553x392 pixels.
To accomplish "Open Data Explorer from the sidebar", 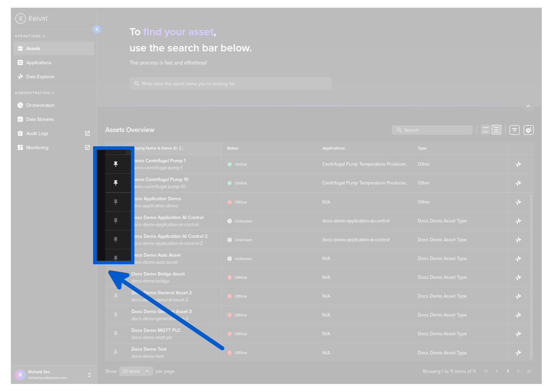I will 40,77.
